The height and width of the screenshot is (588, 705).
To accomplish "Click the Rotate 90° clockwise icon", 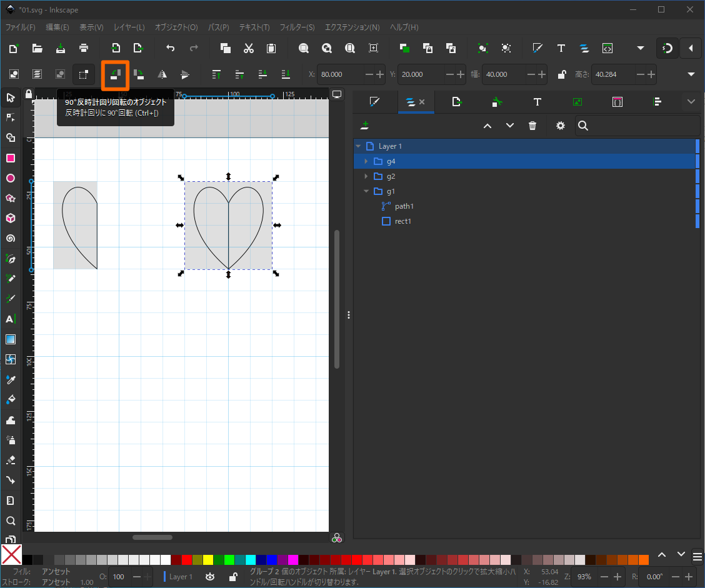I will [139, 74].
